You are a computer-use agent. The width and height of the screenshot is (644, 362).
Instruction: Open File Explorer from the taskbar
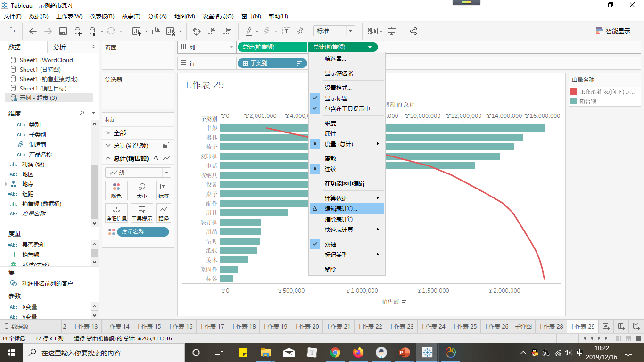click(x=266, y=352)
